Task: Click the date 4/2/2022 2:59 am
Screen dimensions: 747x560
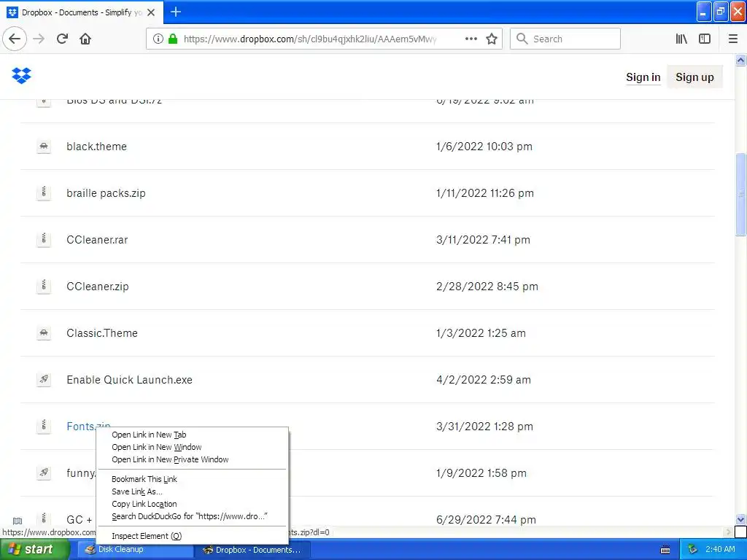Action: (x=484, y=379)
